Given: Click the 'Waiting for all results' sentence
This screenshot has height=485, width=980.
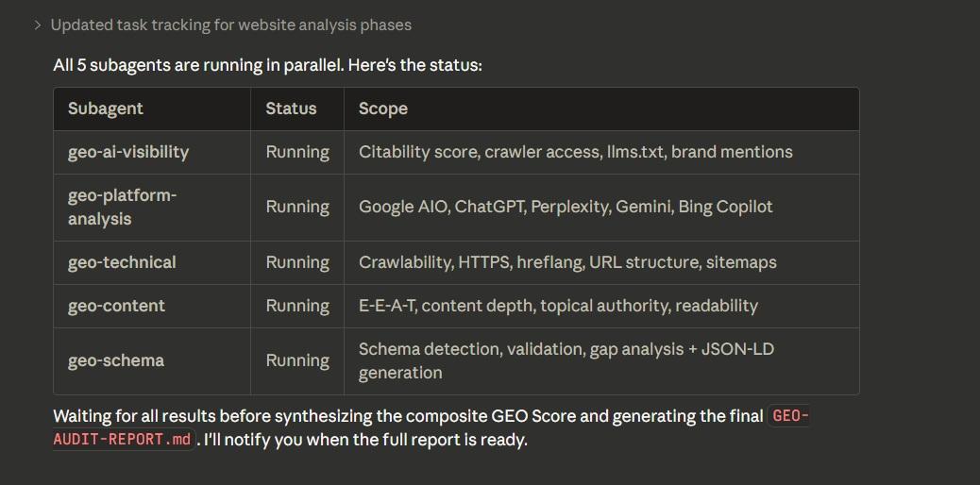Looking at the screenshot, I should [x=408, y=416].
